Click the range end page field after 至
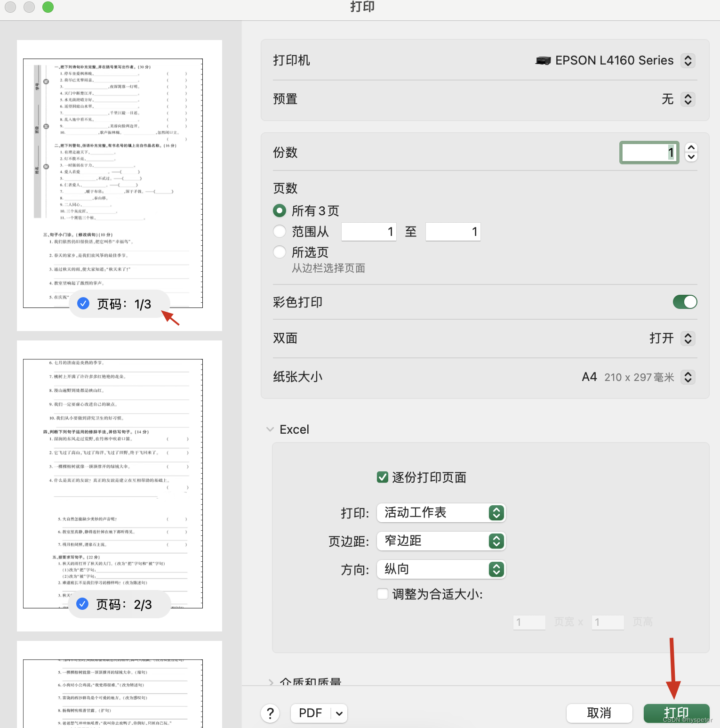This screenshot has height=728, width=720. click(453, 232)
